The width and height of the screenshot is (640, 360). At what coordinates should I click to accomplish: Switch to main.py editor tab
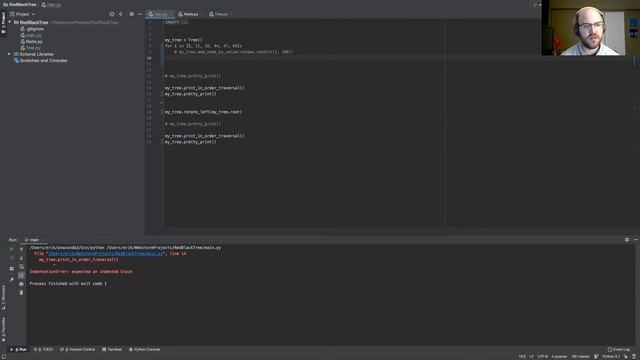click(160, 14)
